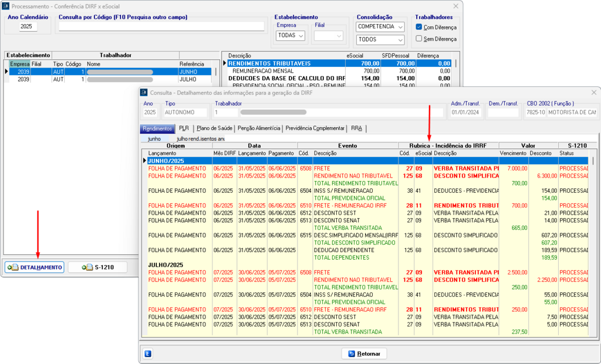
Task: Click the Consulta window title icon
Action: (145, 92)
